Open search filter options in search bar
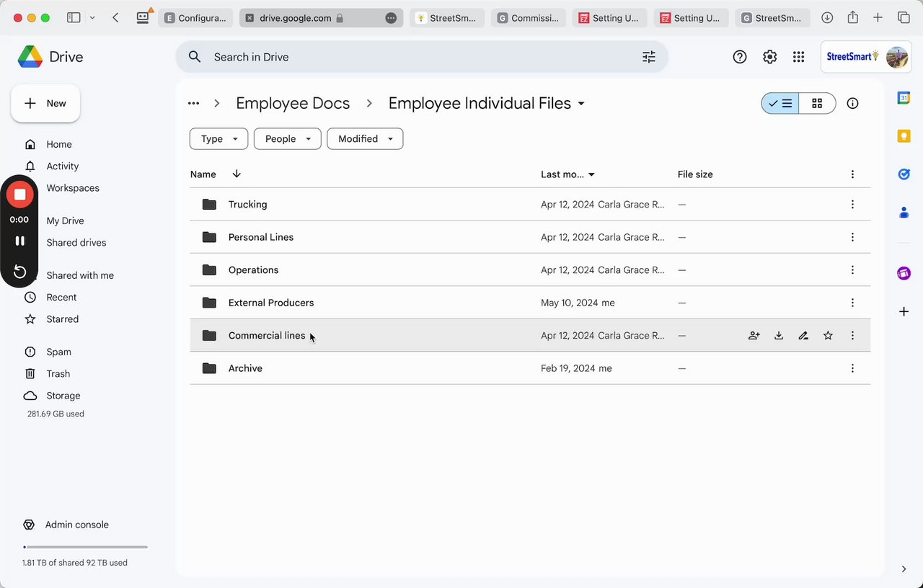This screenshot has height=588, width=923. pyautogui.click(x=649, y=57)
